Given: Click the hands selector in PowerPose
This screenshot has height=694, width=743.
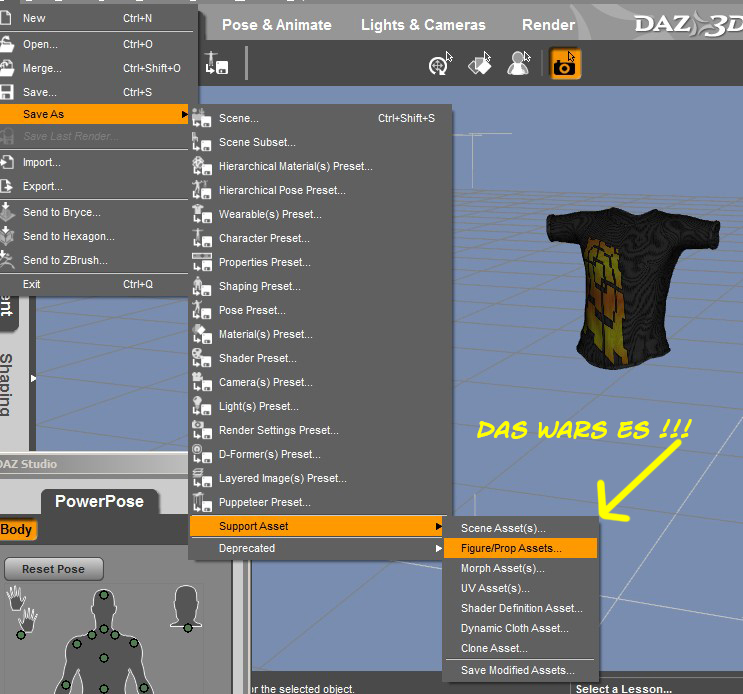Looking at the screenshot, I should click(22, 610).
